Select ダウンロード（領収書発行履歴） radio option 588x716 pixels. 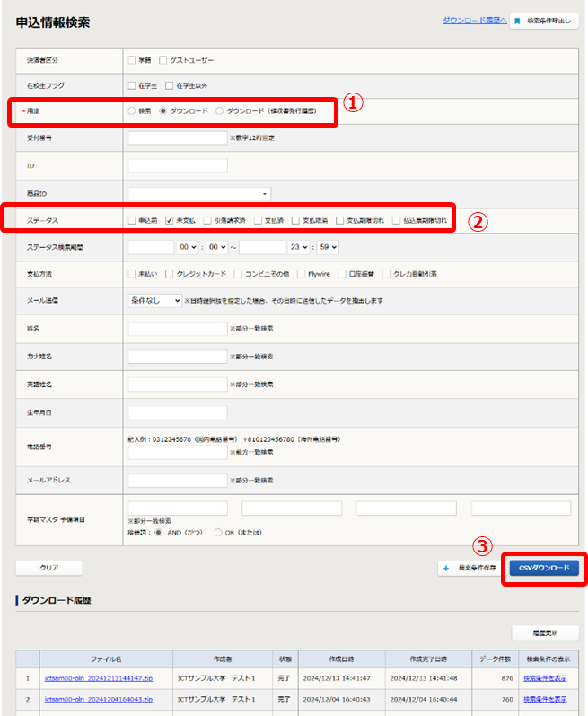click(220, 111)
